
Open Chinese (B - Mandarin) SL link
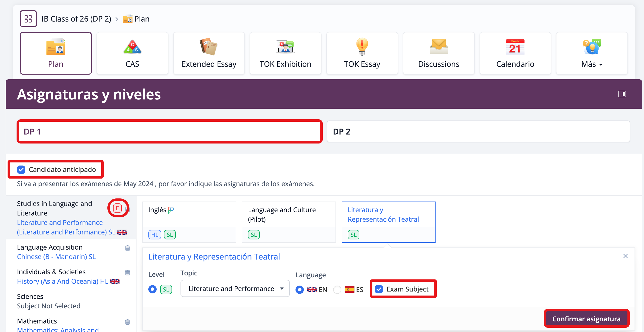point(56,257)
